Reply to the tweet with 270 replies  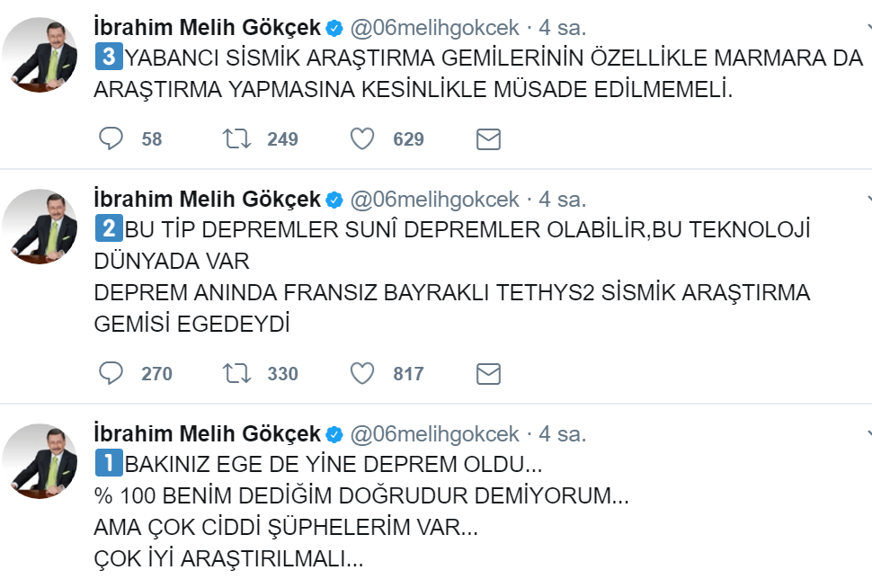click(x=111, y=373)
